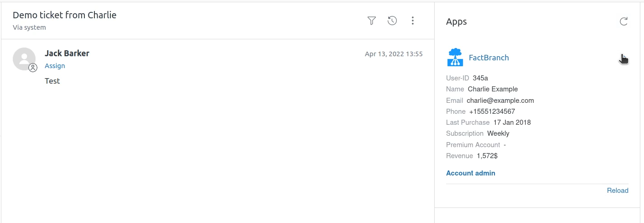
Task: Click the conversation filter funnel icon
Action: click(372, 21)
